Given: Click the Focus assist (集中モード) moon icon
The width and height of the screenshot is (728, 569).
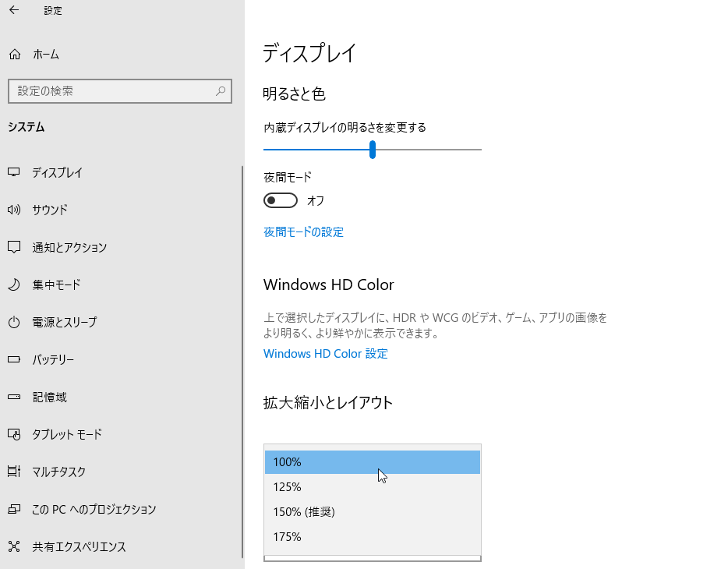Looking at the screenshot, I should click(x=14, y=284).
